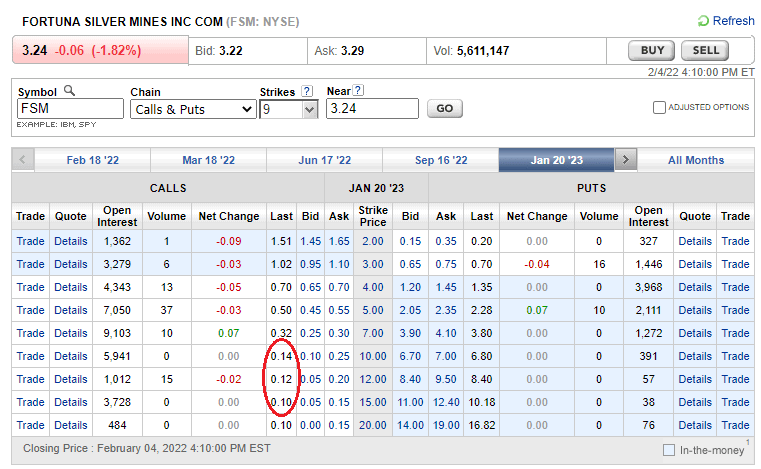Click the Refresh icon
Viewport: 761px width, 469px height.
pyautogui.click(x=703, y=21)
